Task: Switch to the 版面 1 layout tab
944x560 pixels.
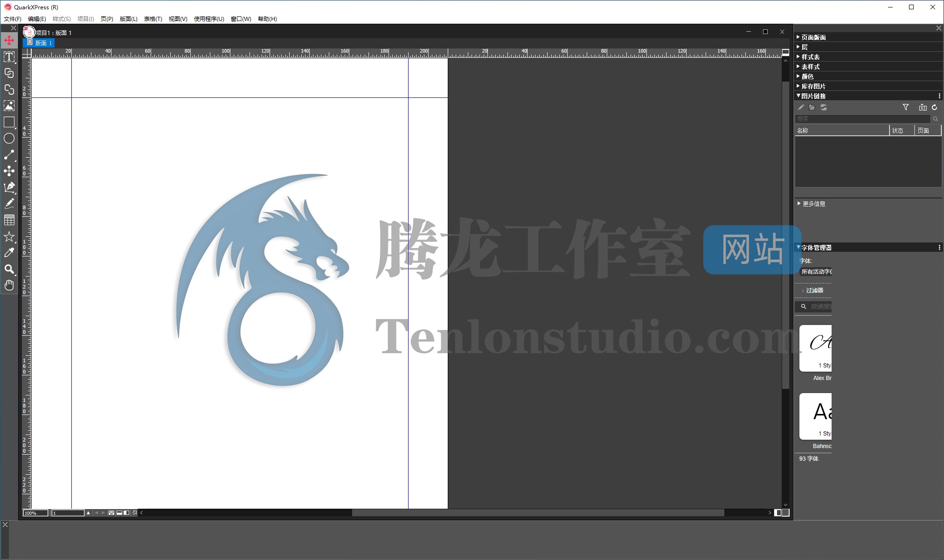Action: pyautogui.click(x=40, y=43)
